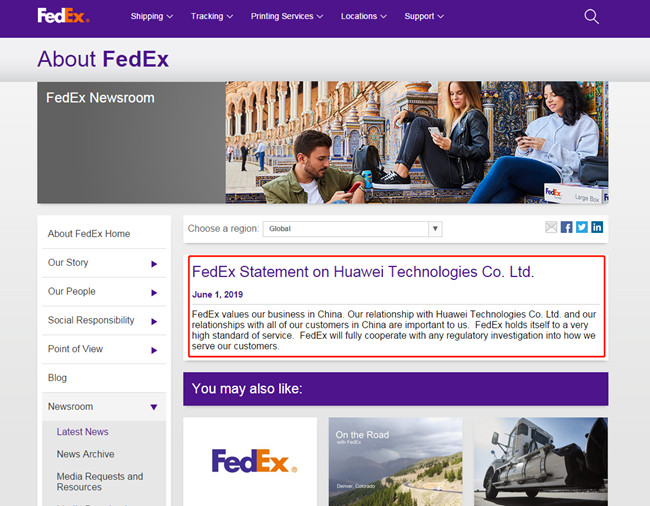Image resolution: width=650 pixels, height=506 pixels.
Task: Click the You may also like heading
Action: coord(247,389)
